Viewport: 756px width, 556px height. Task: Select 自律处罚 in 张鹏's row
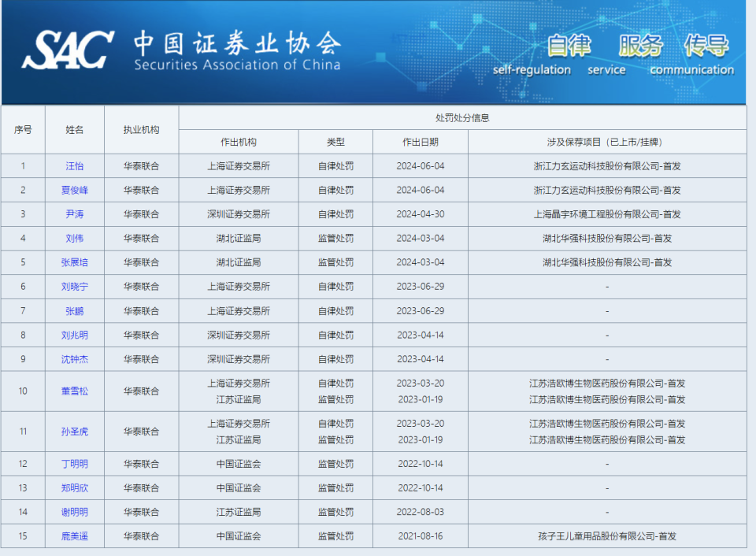click(335, 311)
